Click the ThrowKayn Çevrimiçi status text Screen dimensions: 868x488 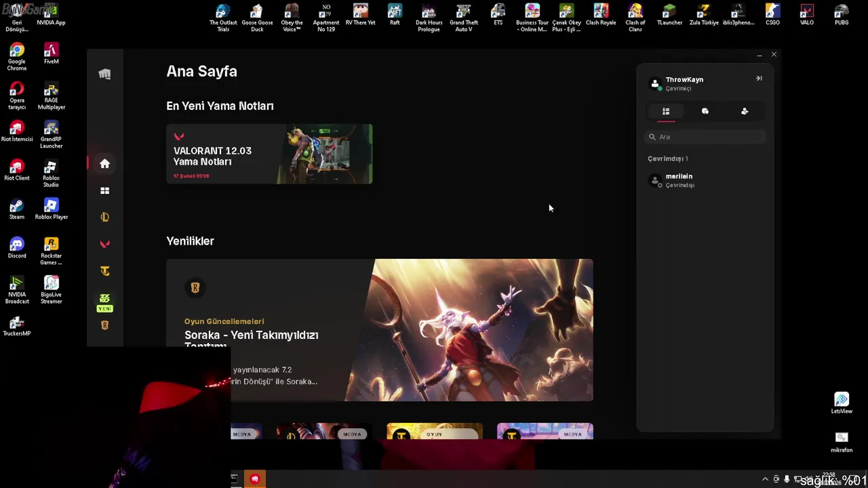click(678, 89)
